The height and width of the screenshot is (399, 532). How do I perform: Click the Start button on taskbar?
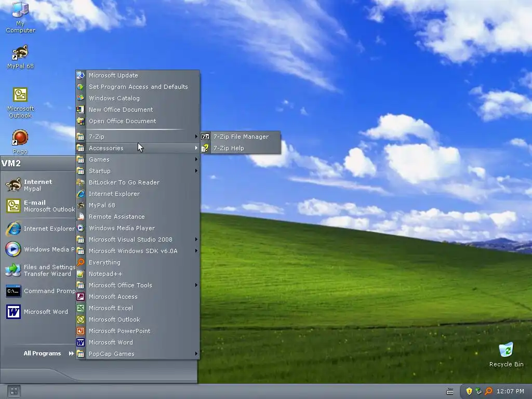[14, 391]
